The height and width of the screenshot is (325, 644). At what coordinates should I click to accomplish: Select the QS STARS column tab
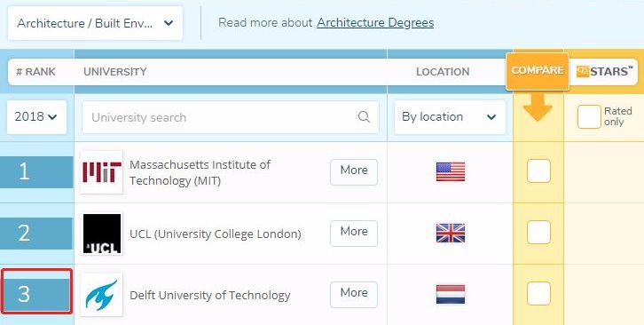(603, 72)
